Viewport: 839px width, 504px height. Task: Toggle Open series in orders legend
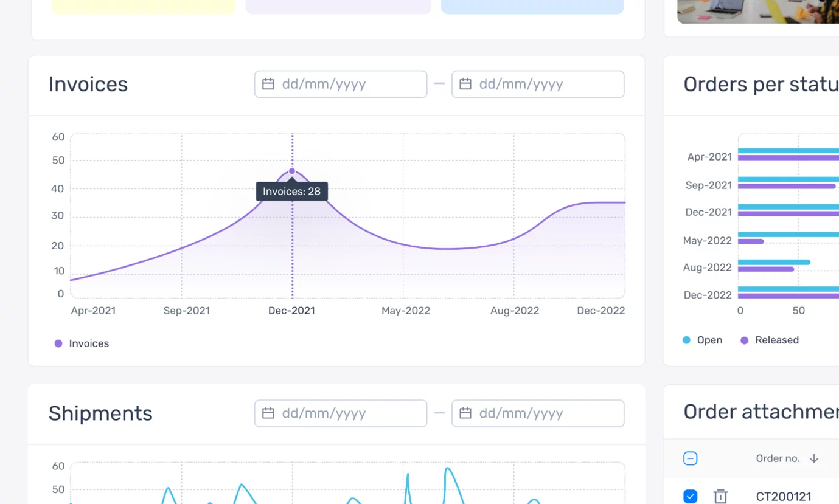(x=703, y=340)
